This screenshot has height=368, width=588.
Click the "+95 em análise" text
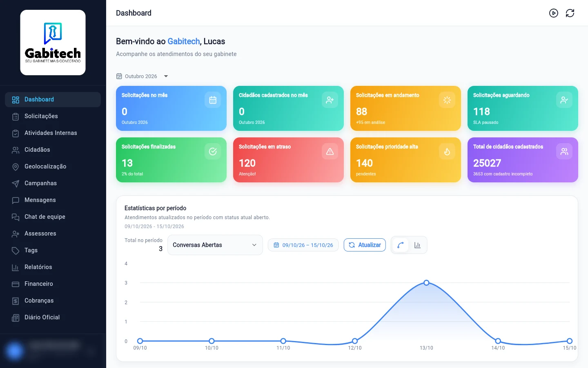pos(370,122)
